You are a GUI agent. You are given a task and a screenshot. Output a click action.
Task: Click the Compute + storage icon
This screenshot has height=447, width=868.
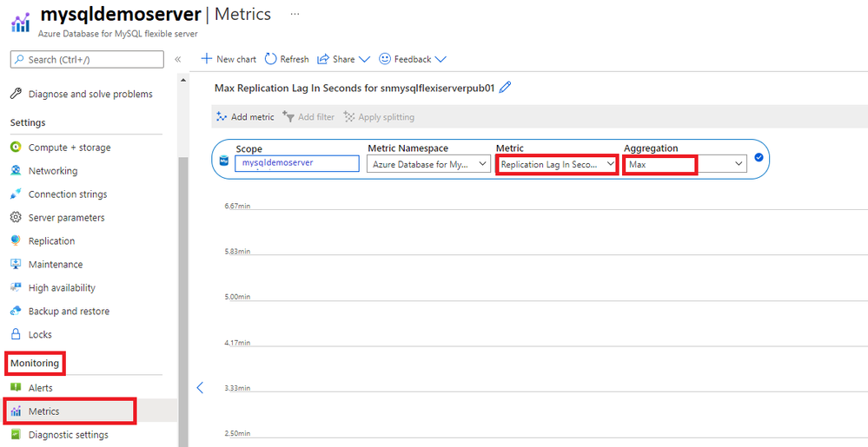click(x=16, y=148)
